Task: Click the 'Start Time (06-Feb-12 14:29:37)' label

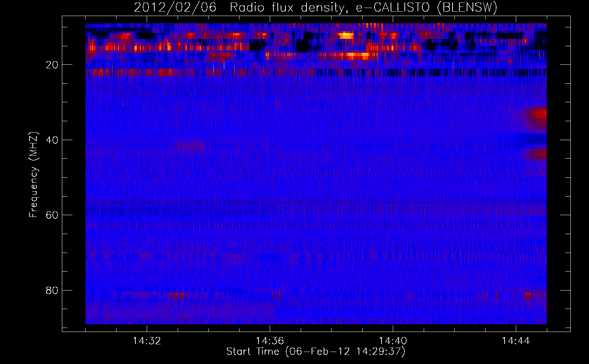Action: (x=316, y=352)
